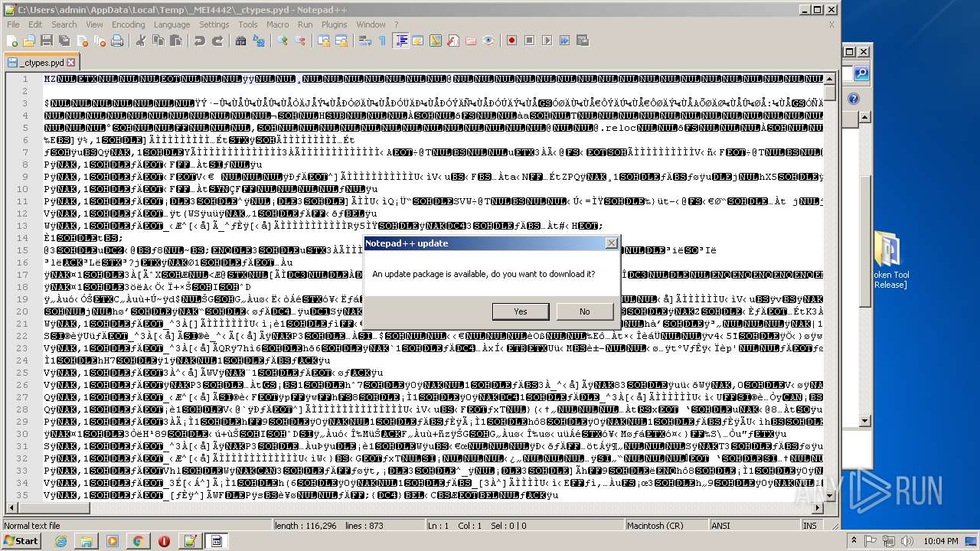Toggle file monitoring with the eye icon
The width and height of the screenshot is (980, 551).
point(488,41)
